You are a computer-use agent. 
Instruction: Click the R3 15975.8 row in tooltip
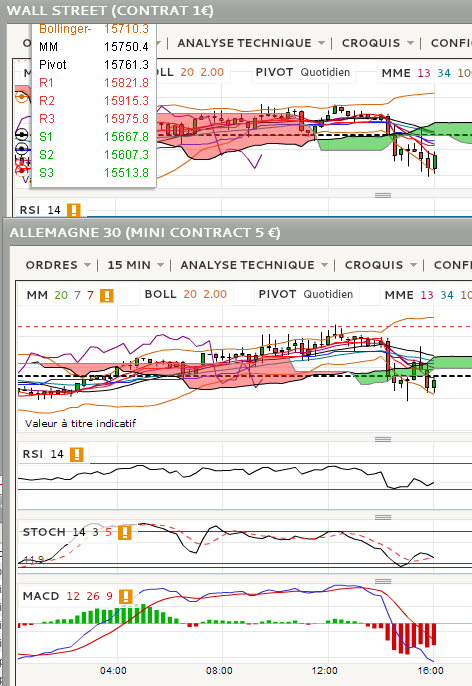(94, 119)
